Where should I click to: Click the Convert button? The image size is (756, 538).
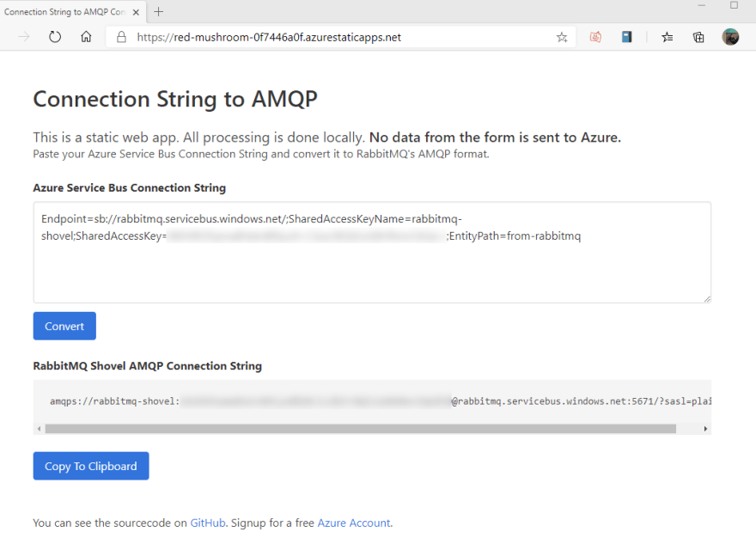coord(64,327)
